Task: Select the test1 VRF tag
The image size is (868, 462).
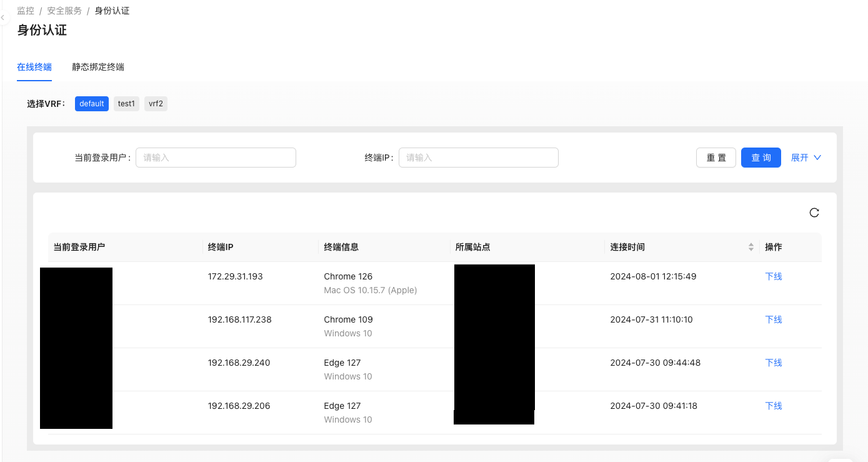Action: point(126,104)
